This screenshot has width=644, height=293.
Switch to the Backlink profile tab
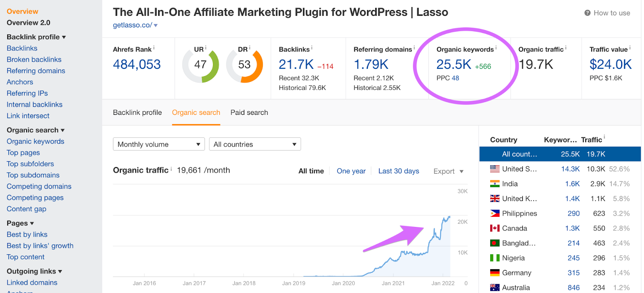[x=137, y=112]
